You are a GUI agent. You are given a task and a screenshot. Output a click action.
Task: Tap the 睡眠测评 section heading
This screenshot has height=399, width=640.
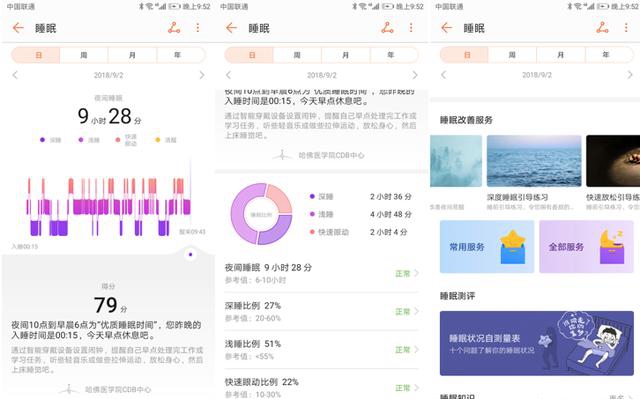tap(457, 296)
